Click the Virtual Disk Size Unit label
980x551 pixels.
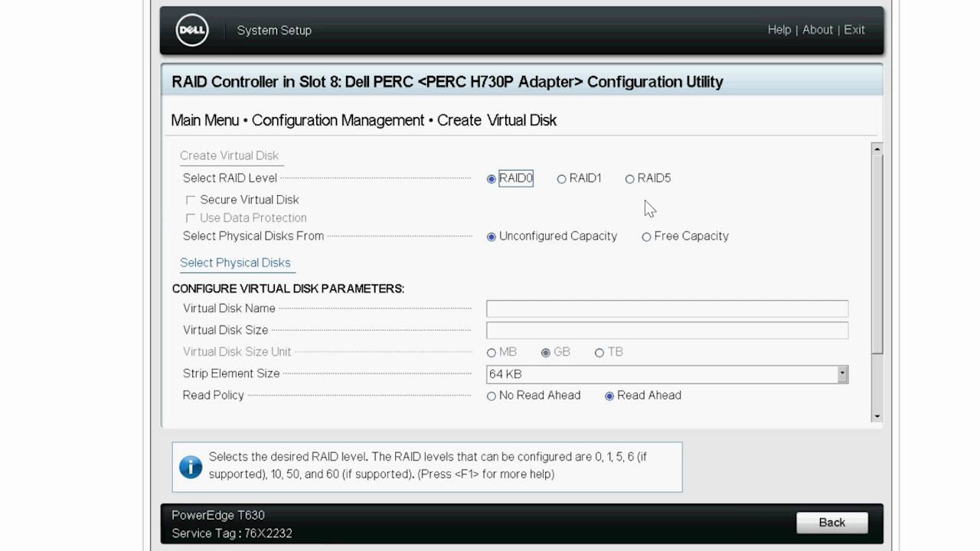click(237, 352)
